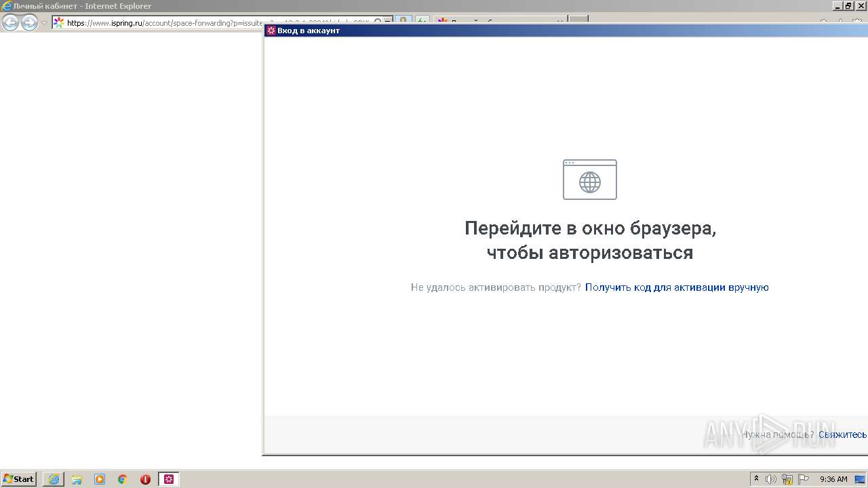
Task: Click the 9:36 AM system clock
Action: (833, 479)
